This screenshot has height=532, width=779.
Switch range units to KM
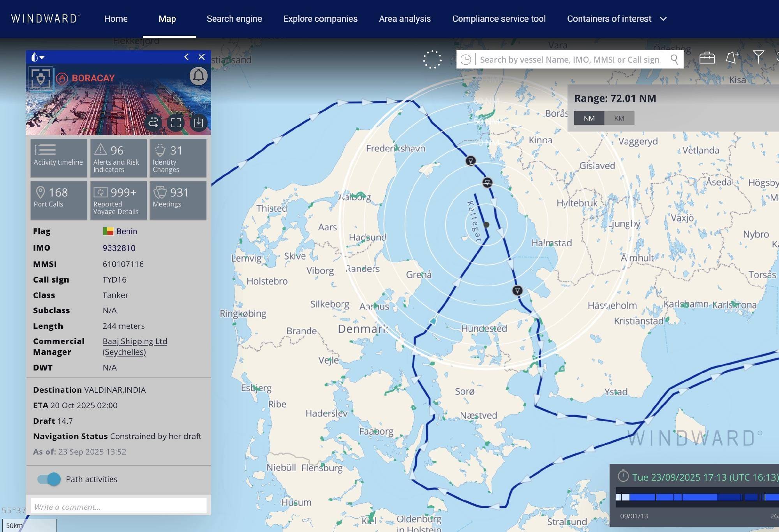tap(619, 118)
